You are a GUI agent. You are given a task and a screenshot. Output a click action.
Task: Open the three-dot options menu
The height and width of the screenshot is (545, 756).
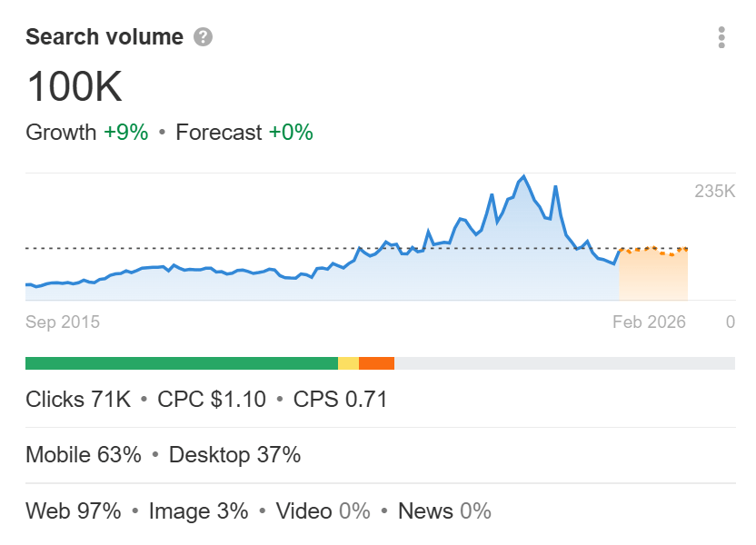(721, 37)
